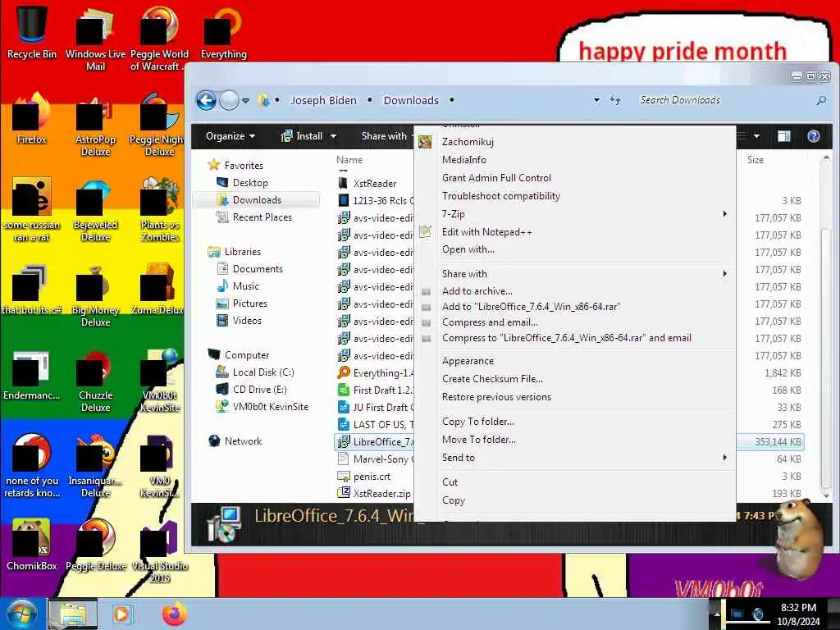
Task: Sort by the Name column header
Action: [x=349, y=160]
